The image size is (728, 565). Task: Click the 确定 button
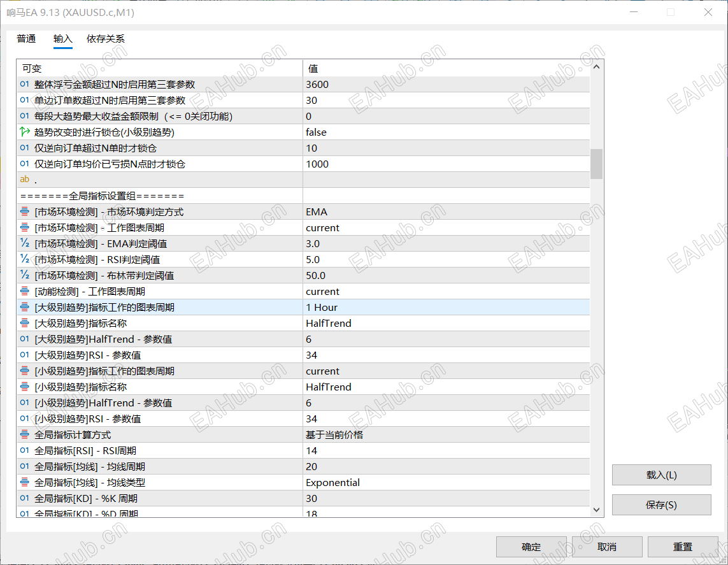(531, 547)
